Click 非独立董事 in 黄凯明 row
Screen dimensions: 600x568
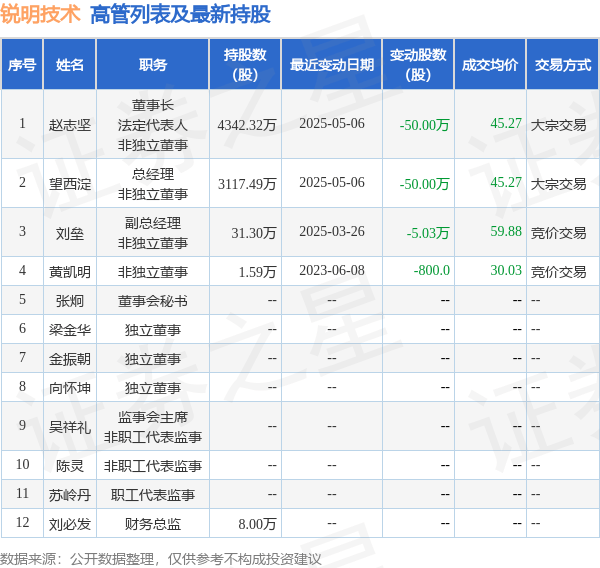click(153, 272)
